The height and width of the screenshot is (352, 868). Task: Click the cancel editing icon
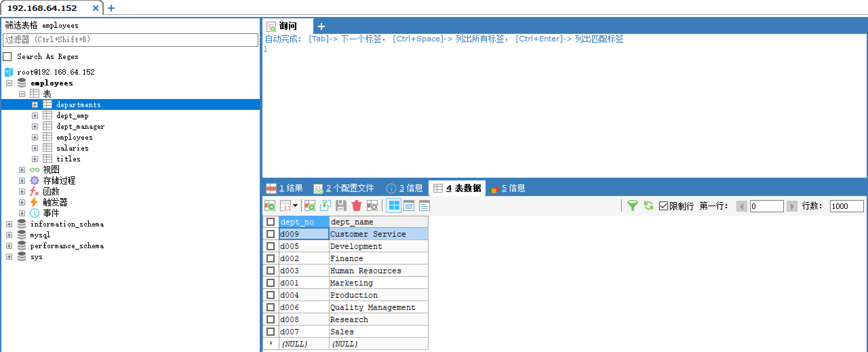373,206
